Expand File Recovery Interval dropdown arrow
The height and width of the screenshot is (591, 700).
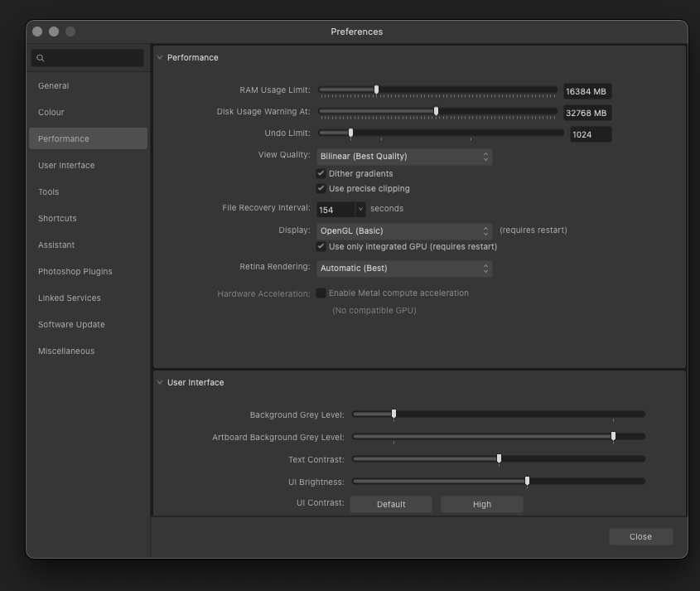[360, 210]
